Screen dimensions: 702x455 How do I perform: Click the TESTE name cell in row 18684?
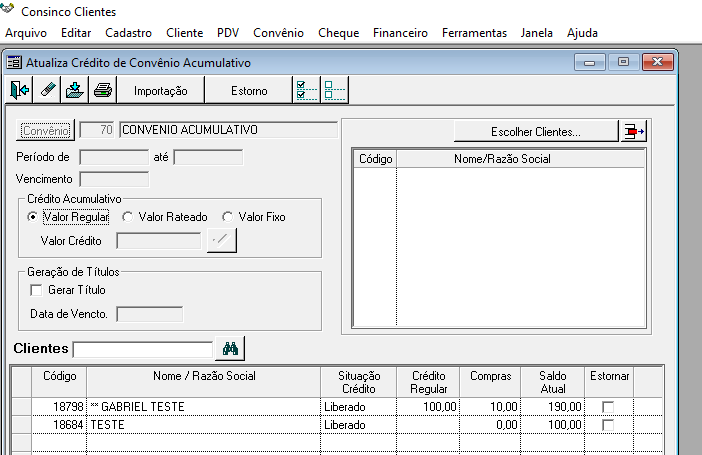[x=204, y=425]
